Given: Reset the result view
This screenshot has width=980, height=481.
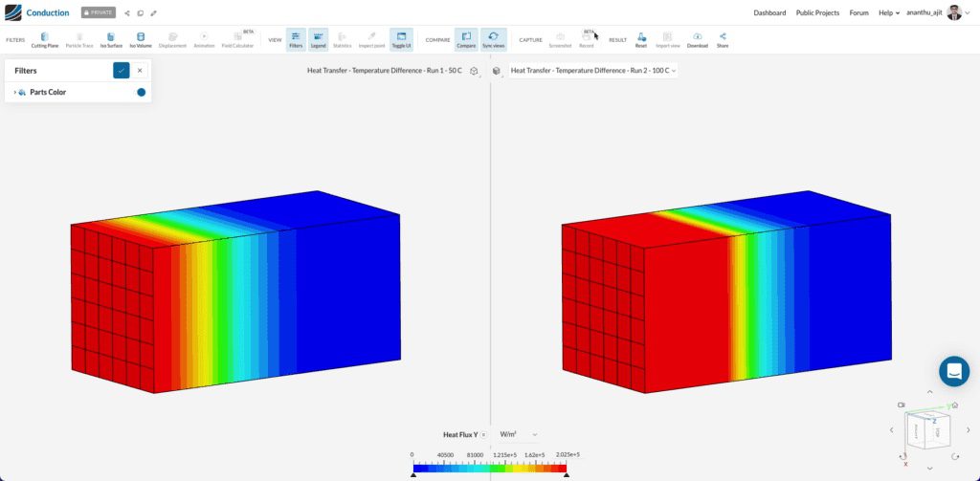Looking at the screenshot, I should coord(641,39).
